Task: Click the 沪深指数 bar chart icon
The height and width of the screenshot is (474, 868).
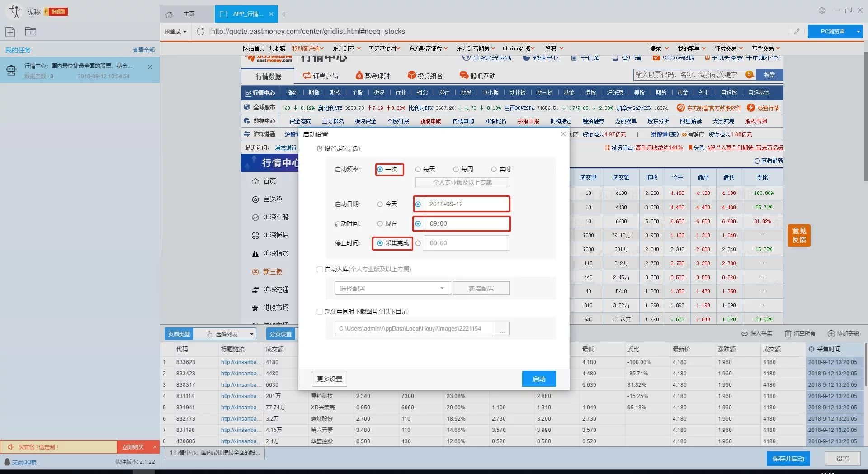Action: (x=255, y=253)
